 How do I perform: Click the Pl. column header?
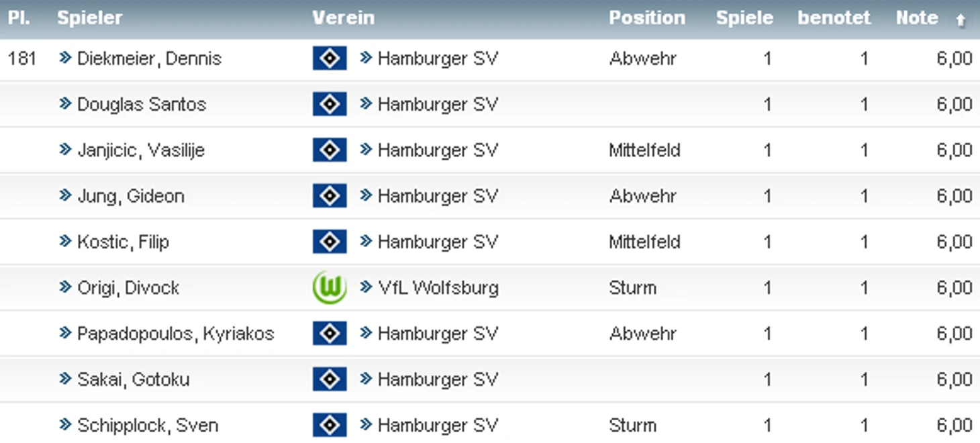click(x=18, y=18)
